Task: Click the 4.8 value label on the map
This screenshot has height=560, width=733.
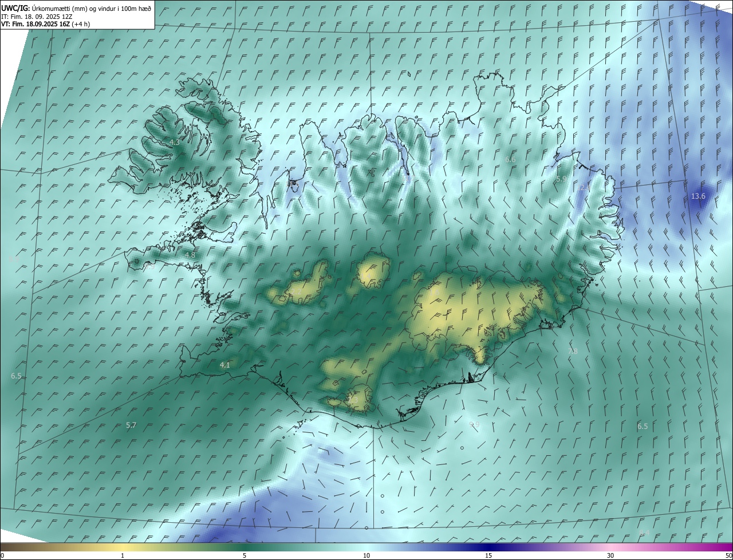Action: [x=190, y=255]
